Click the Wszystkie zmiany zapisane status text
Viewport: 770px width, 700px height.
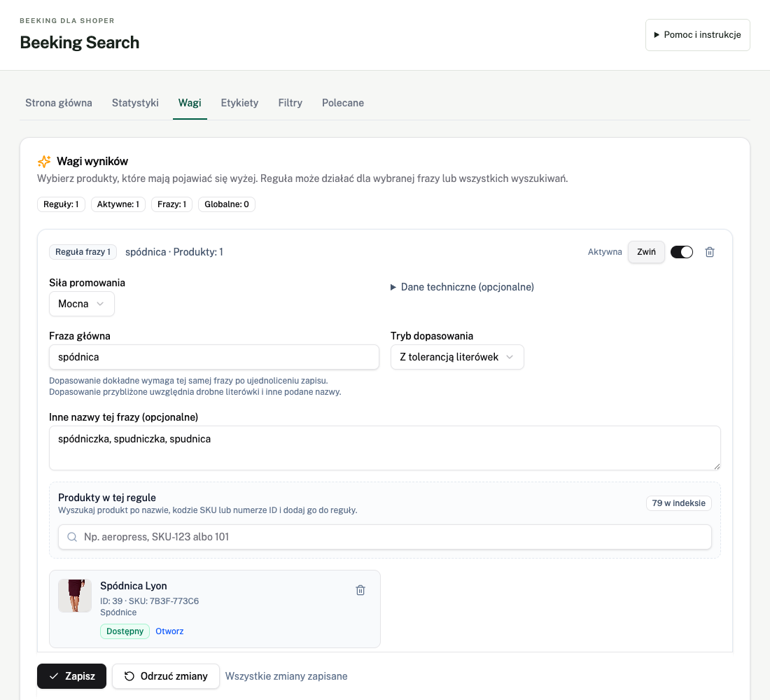[286, 676]
